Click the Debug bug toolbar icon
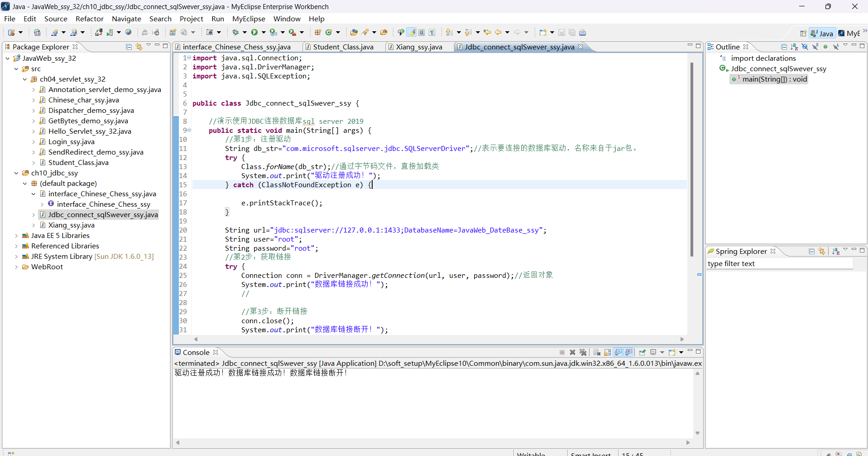Viewport: 868px width, 456px height. [x=235, y=32]
